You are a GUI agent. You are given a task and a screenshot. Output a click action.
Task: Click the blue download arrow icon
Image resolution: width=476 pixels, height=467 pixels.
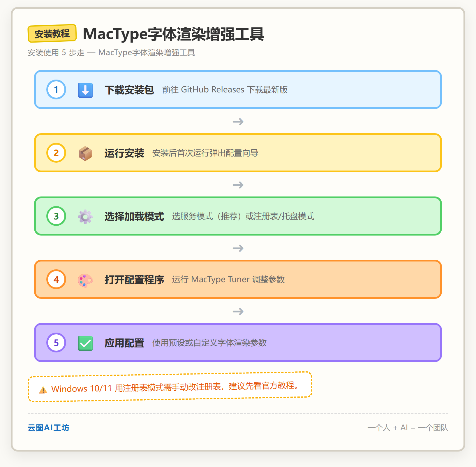85,90
